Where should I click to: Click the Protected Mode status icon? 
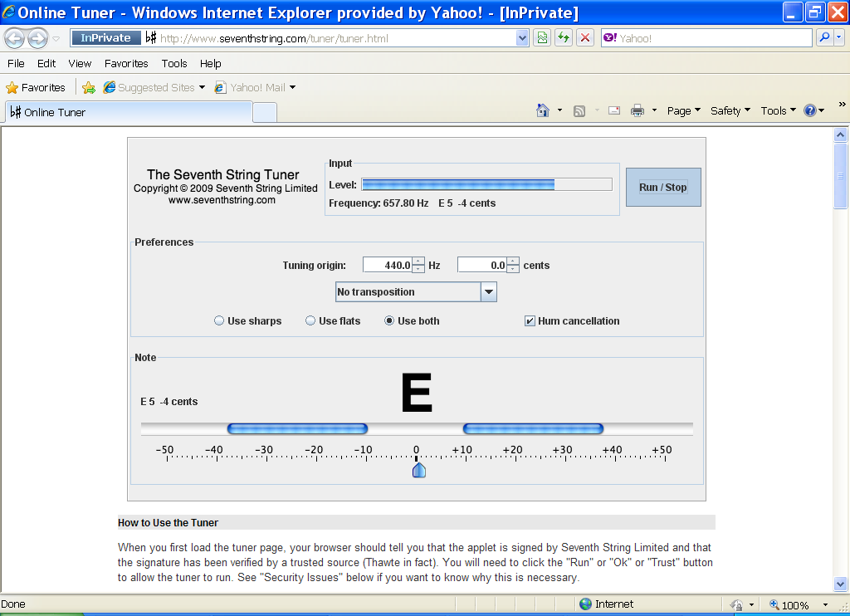[x=736, y=604]
